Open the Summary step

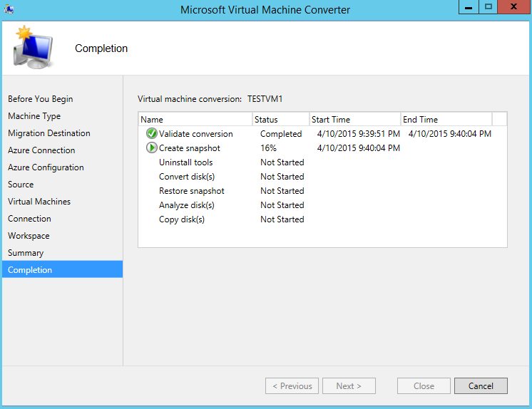tap(26, 253)
